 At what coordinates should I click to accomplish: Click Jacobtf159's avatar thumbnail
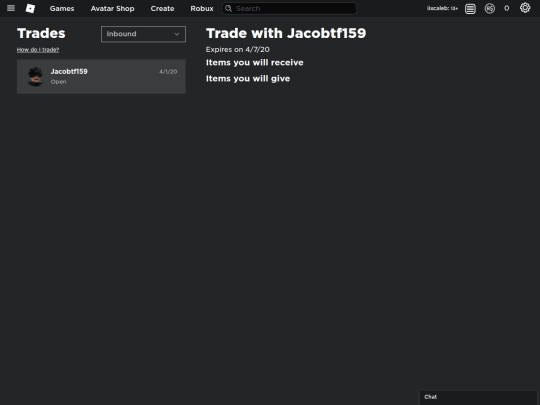tap(35, 76)
